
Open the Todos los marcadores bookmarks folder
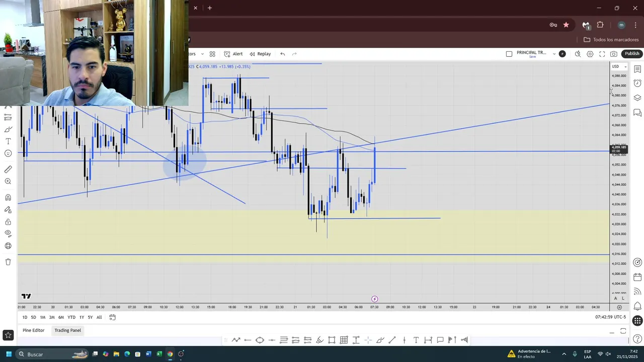point(611,40)
